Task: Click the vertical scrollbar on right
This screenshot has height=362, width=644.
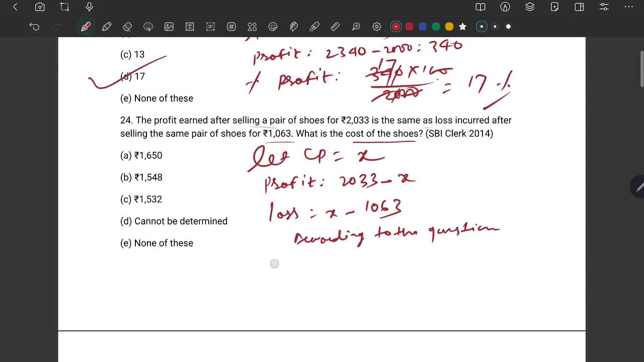Action: point(641,69)
